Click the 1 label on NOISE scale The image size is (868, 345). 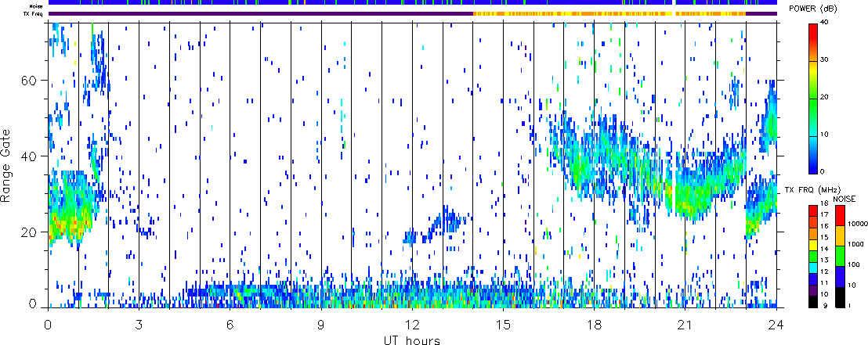coord(850,307)
